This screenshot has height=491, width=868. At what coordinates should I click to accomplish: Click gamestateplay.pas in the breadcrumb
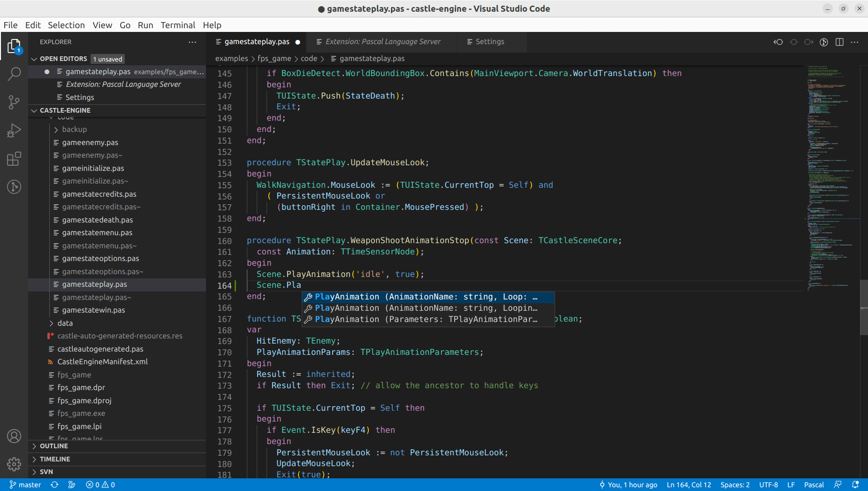pyautogui.click(x=372, y=59)
